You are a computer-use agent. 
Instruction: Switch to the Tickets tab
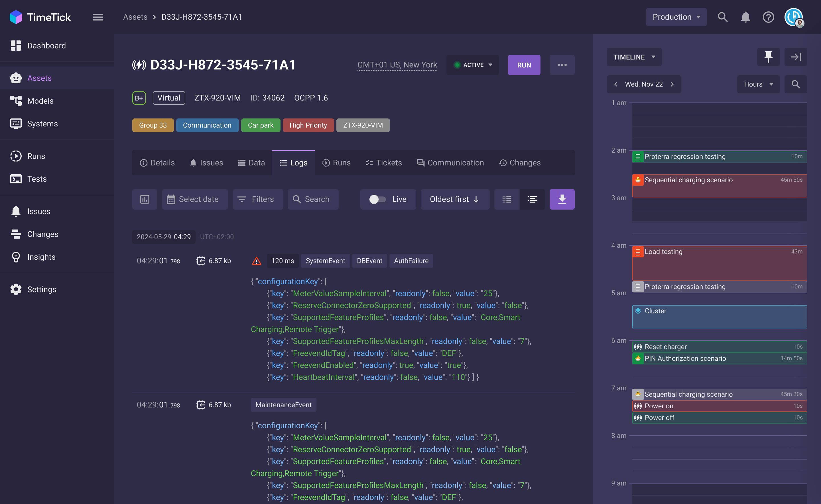click(384, 163)
